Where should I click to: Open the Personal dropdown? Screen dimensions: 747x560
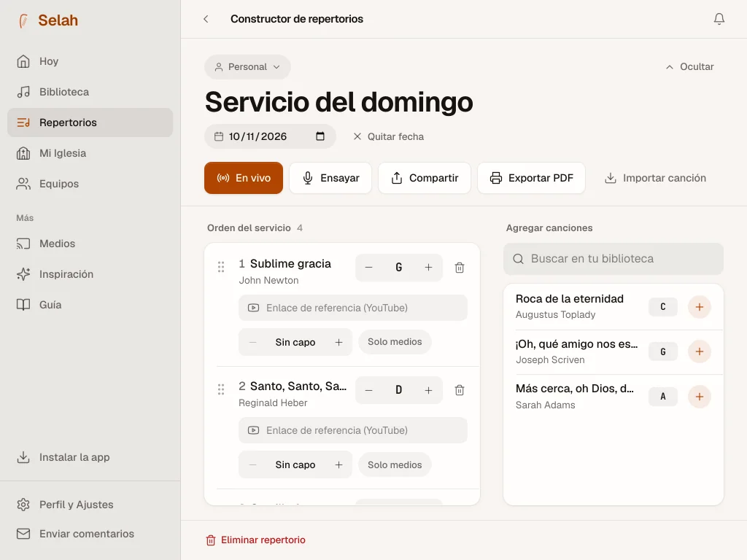click(x=247, y=66)
